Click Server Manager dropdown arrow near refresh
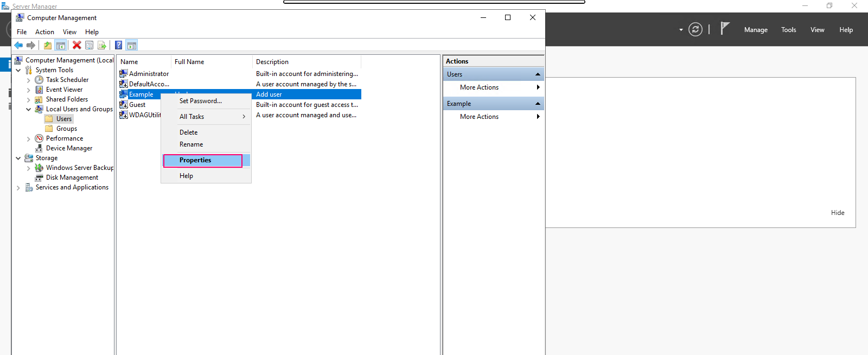This screenshot has width=868, height=355. point(681,30)
